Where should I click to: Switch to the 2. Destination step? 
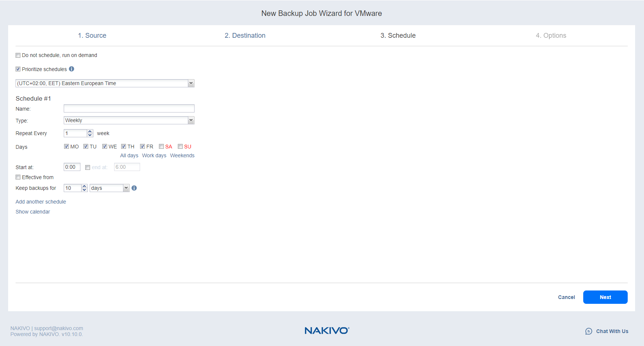tap(245, 36)
